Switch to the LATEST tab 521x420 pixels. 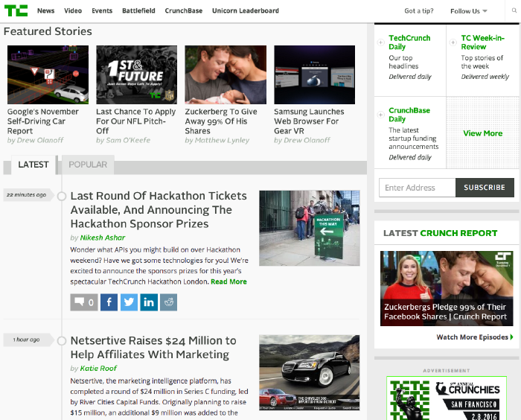(33, 165)
